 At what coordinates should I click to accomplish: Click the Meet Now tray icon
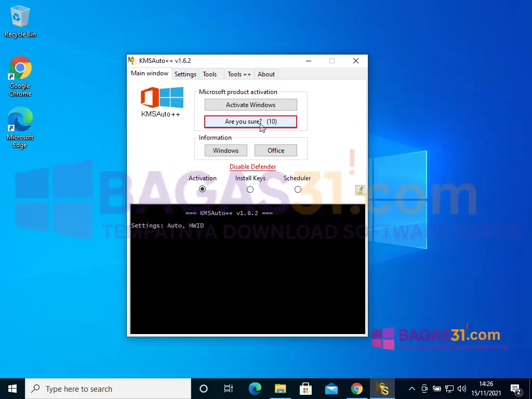point(424,389)
